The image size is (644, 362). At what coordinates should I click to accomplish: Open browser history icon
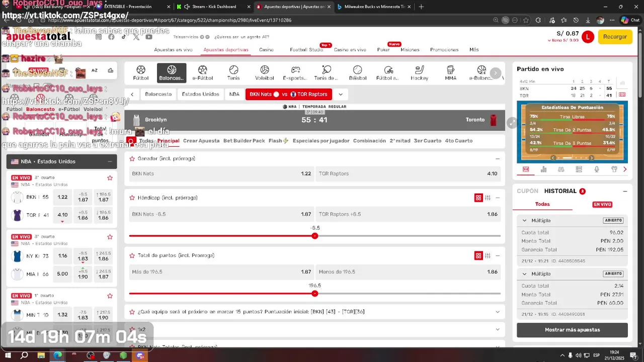click(577, 20)
